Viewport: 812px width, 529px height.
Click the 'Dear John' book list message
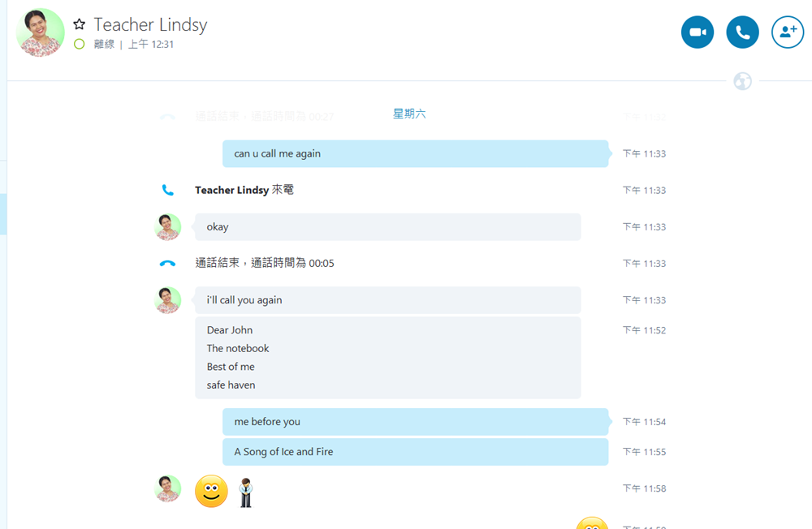388,358
